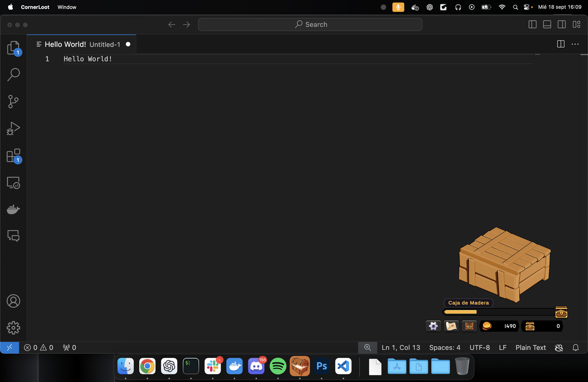The width and height of the screenshot is (588, 382).
Task: Open the Docker view in the Activity Bar
Action: (13, 209)
